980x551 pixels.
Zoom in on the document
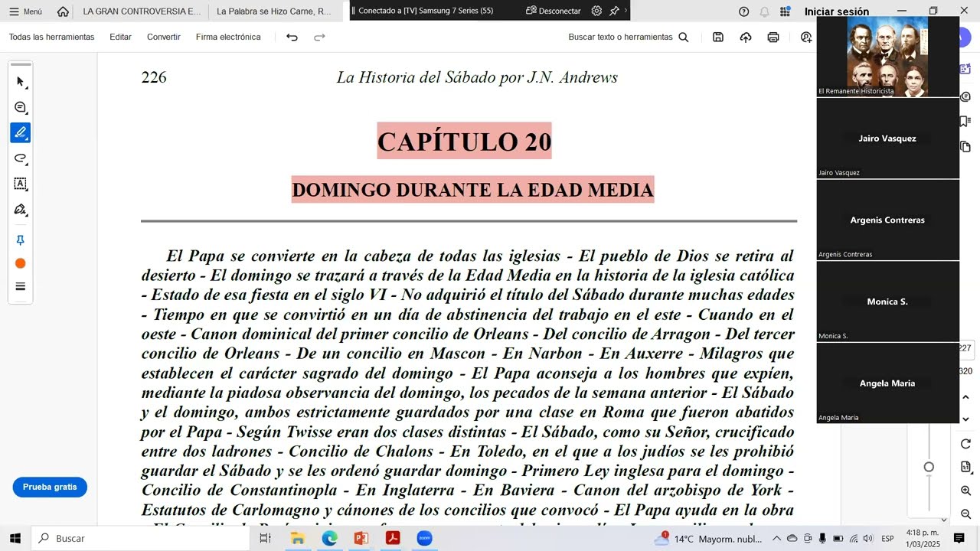(x=966, y=491)
